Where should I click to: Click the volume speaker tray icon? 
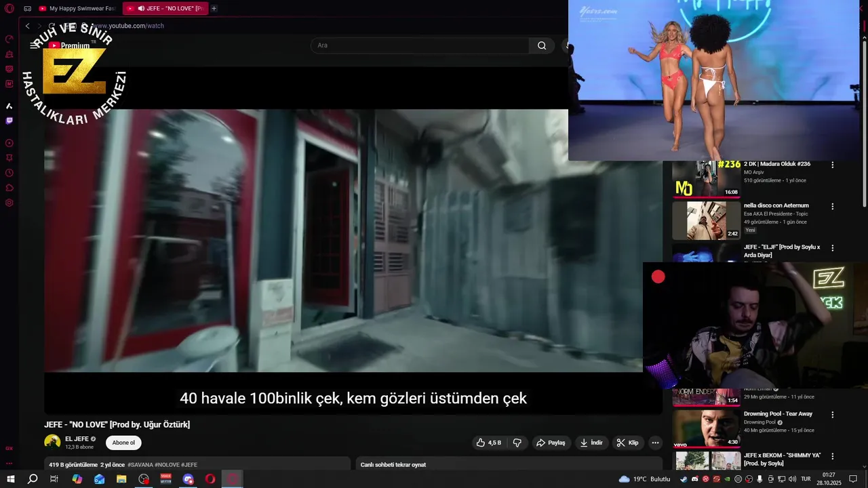[792, 479]
